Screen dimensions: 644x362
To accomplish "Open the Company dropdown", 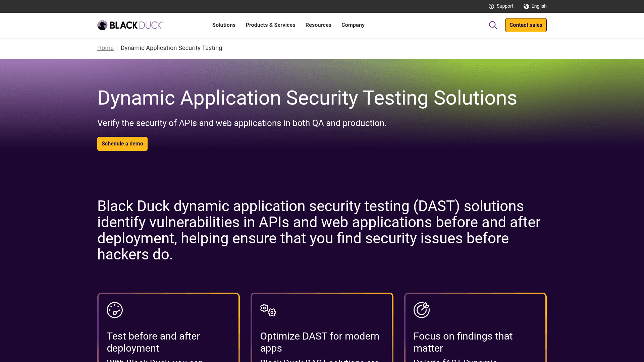I will coord(353,25).
